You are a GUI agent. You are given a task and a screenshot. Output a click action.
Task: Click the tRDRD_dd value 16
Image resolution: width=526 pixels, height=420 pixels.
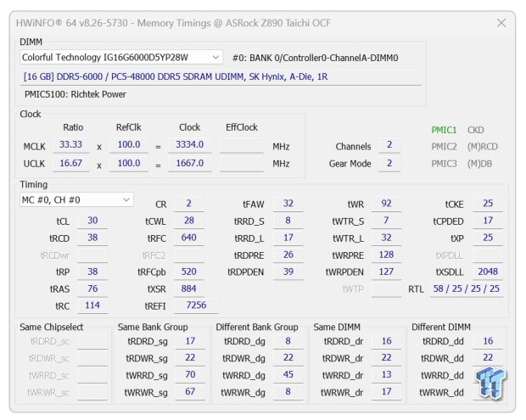[x=488, y=341]
